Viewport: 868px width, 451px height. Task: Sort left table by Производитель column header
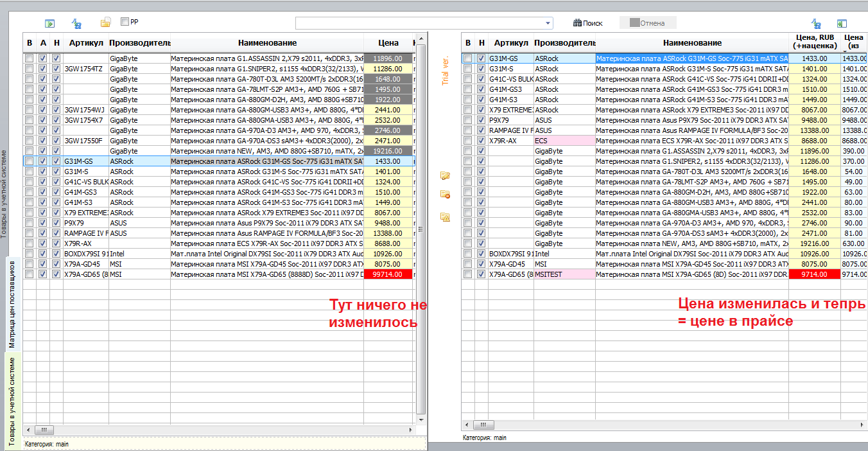(x=139, y=43)
